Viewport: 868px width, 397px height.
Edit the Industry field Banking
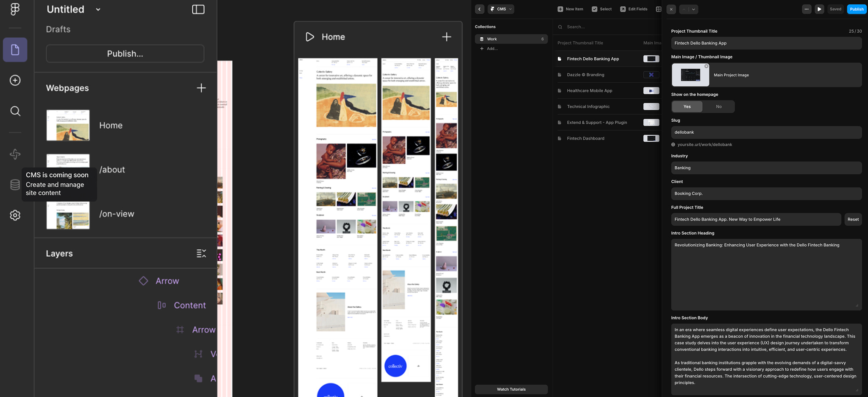766,168
